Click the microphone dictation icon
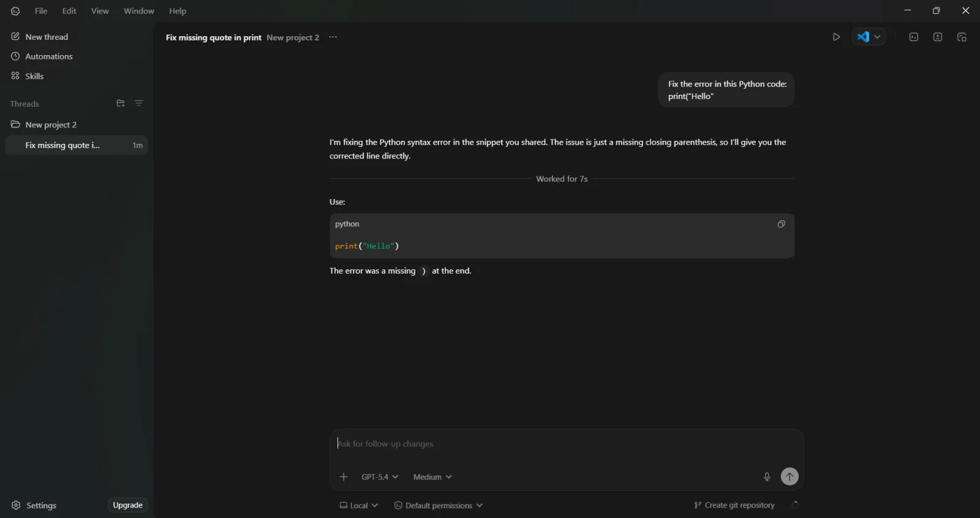Screen dimensions: 980x518 [767, 477]
